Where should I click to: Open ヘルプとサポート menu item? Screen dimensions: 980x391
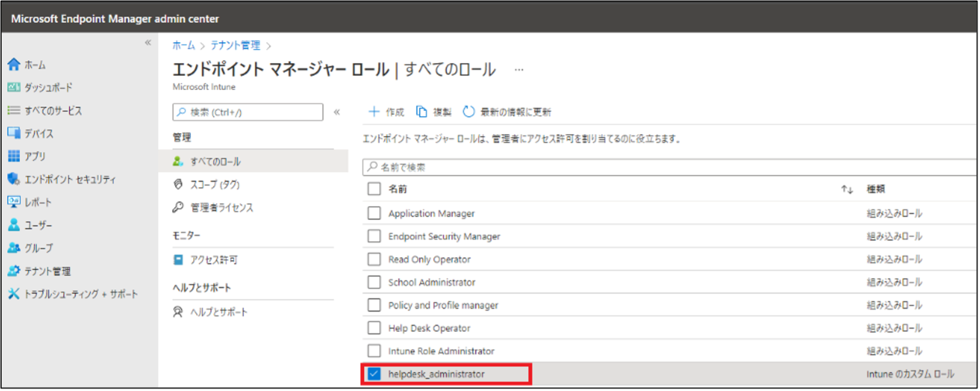pyautogui.click(x=253, y=312)
